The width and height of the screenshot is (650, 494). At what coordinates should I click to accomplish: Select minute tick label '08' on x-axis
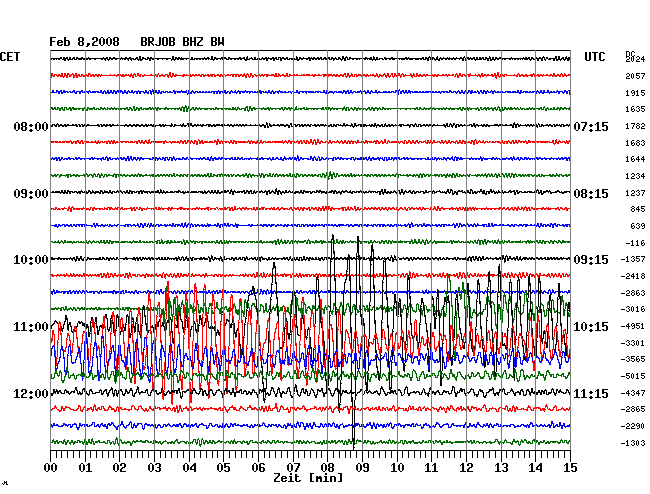click(327, 468)
